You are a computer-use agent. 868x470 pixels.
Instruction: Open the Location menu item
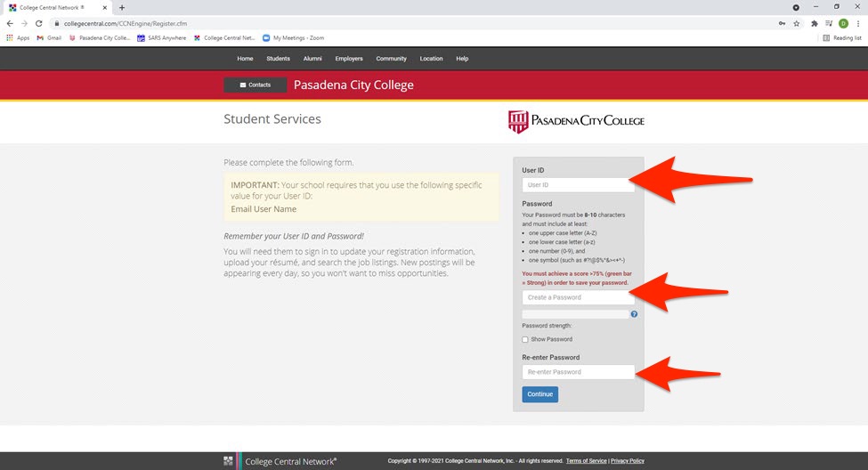431,58
